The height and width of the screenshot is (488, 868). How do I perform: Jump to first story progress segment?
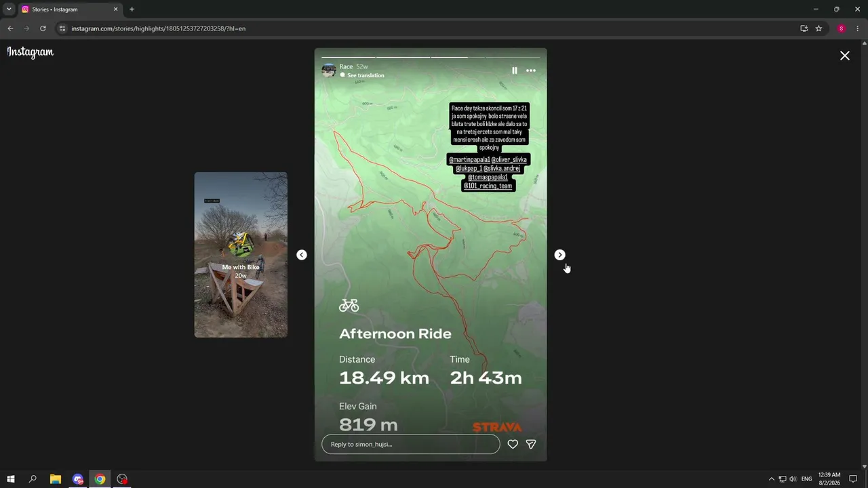(x=349, y=57)
